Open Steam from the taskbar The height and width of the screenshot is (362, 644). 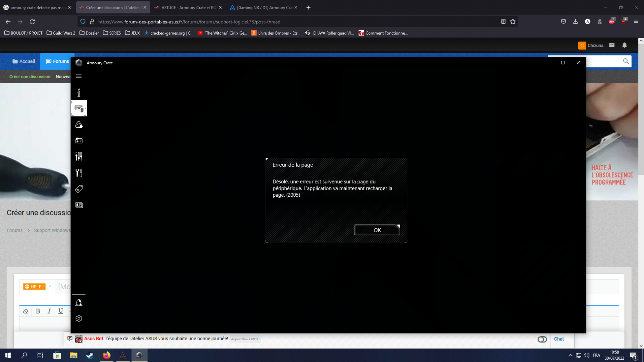(90, 355)
